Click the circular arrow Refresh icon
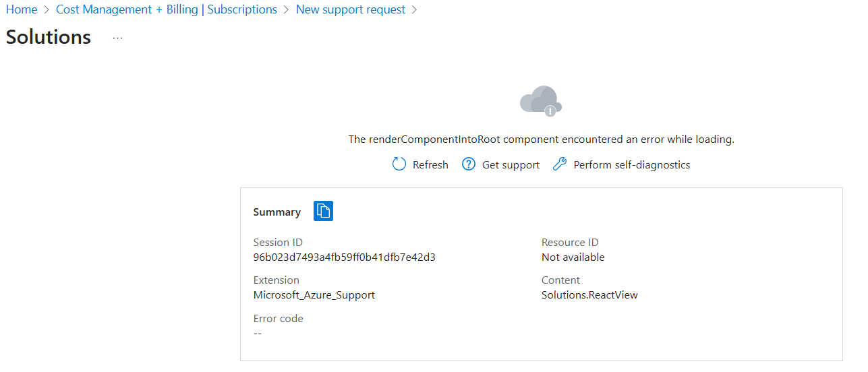 click(x=399, y=164)
